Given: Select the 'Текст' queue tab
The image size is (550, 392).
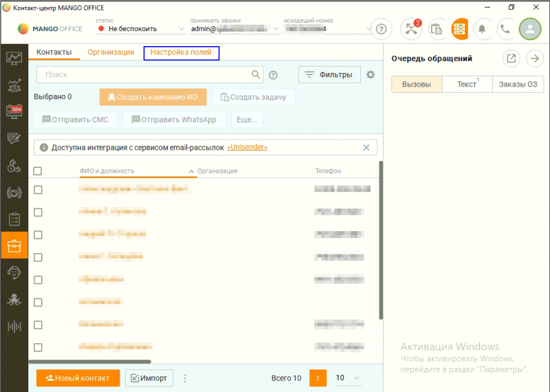Looking at the screenshot, I should (x=467, y=85).
